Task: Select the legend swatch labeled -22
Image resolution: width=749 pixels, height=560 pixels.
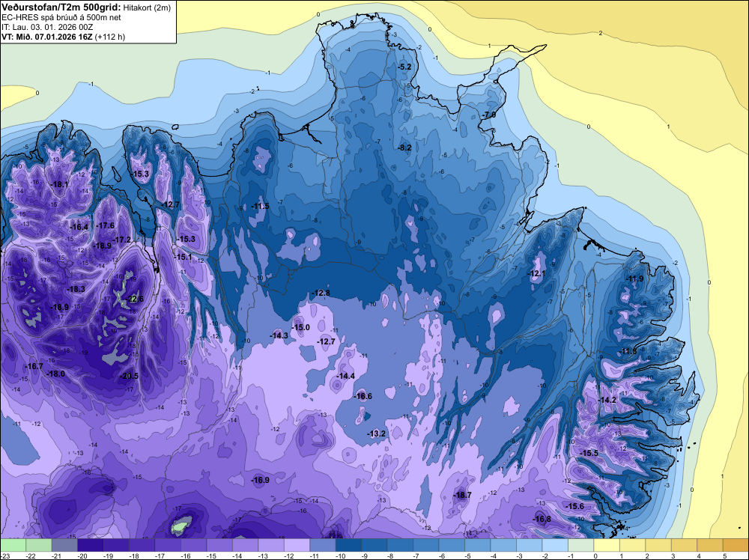Action: click(39, 545)
